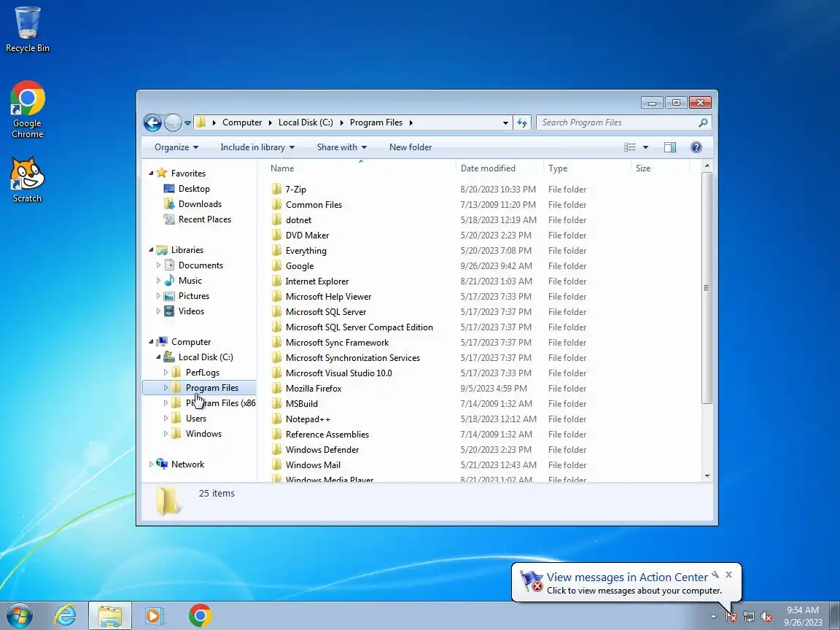Select the Common Files folder
Image resolution: width=840 pixels, height=630 pixels.
point(314,205)
